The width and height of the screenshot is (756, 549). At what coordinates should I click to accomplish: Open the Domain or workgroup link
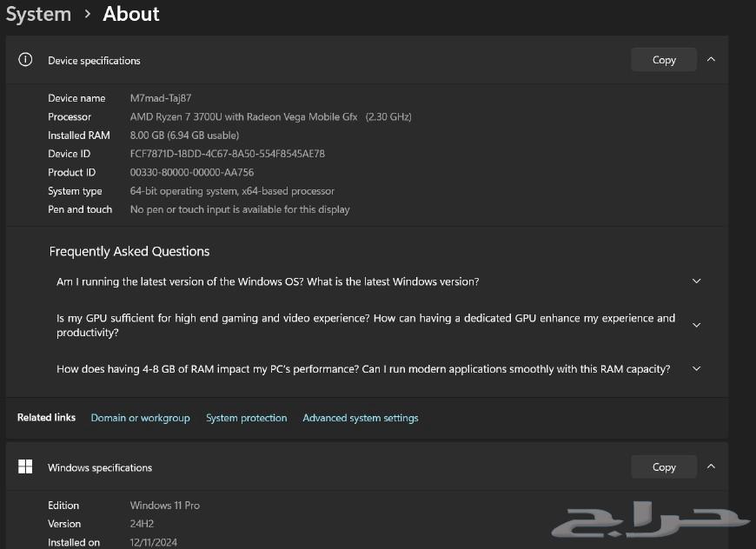[x=140, y=418]
